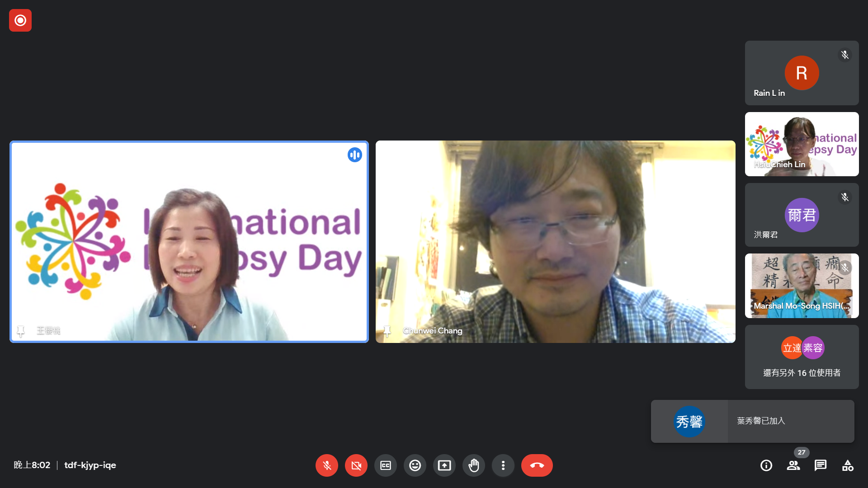Unpin Chunwei Chang's video

coord(387,331)
